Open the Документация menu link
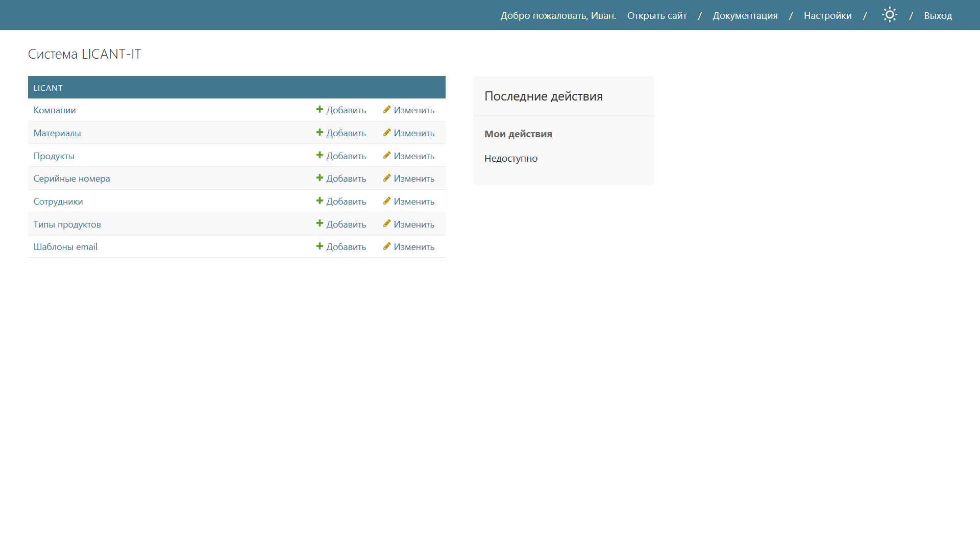This screenshot has width=980, height=551. [745, 16]
